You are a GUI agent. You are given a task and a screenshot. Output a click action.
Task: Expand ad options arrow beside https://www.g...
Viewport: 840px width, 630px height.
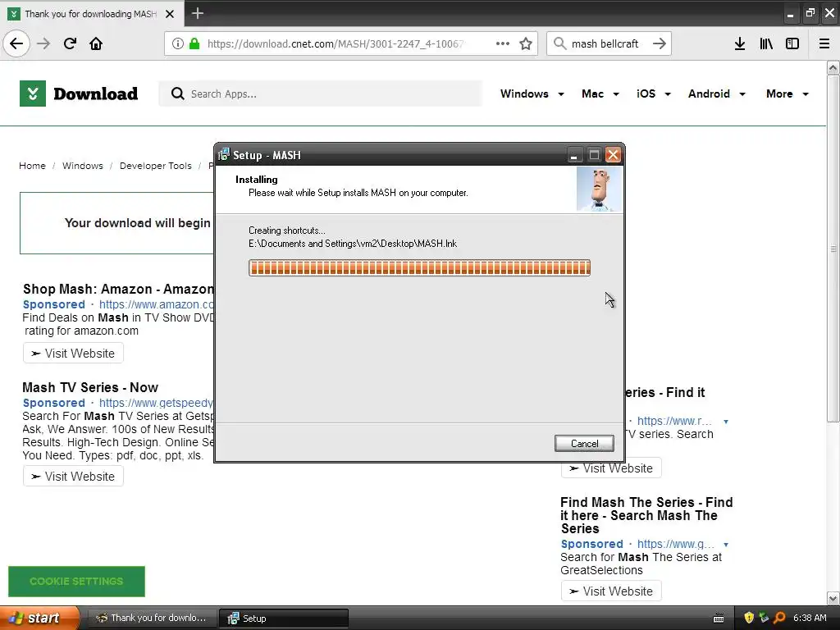click(x=726, y=545)
